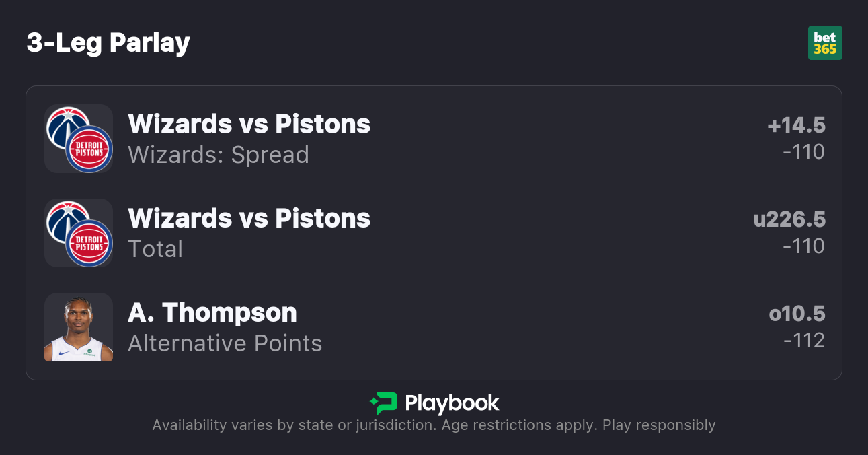Open the A. Thompson player name

click(212, 313)
